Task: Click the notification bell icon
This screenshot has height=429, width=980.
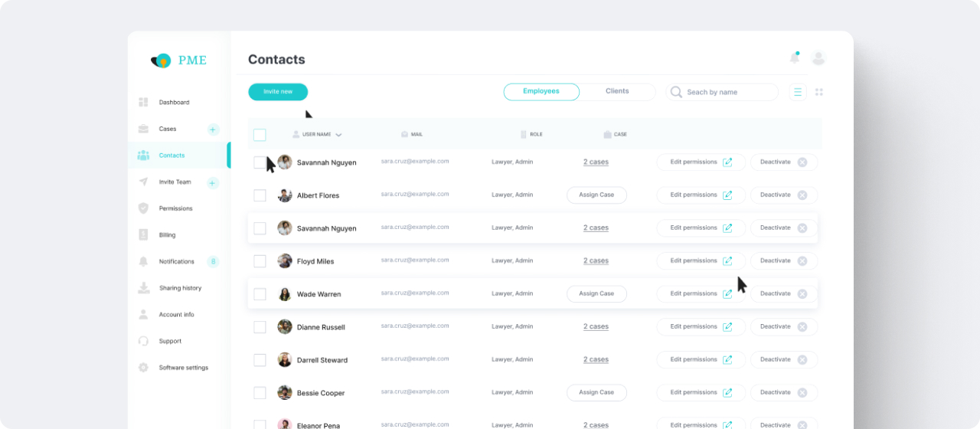Action: [x=794, y=58]
